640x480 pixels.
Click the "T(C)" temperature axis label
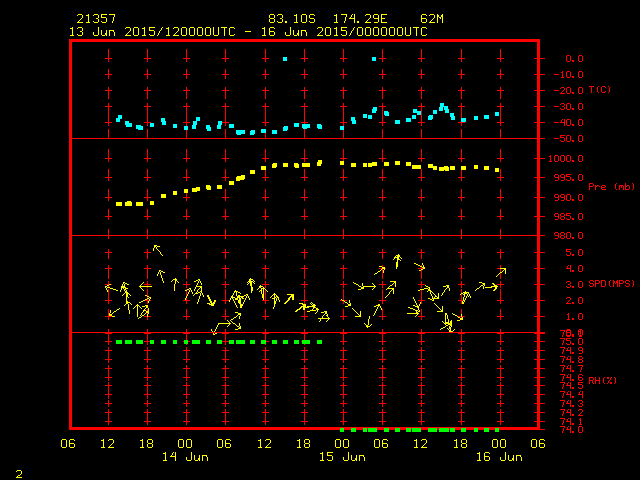tap(600, 89)
